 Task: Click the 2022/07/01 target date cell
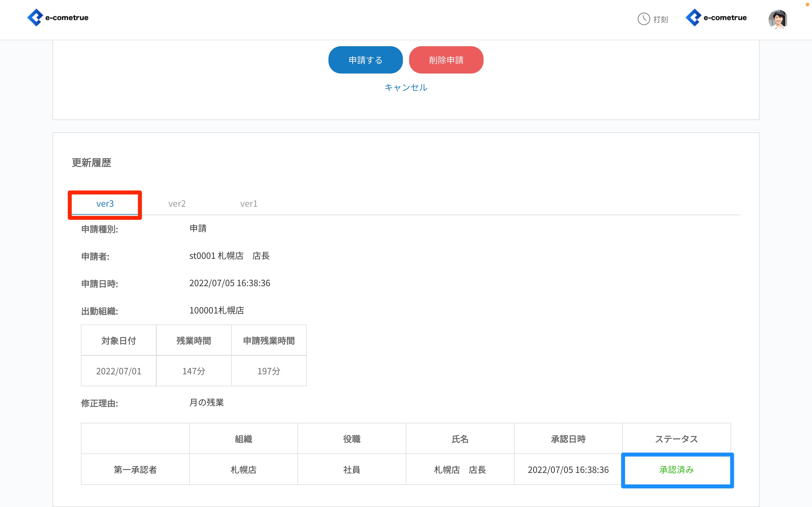(118, 371)
